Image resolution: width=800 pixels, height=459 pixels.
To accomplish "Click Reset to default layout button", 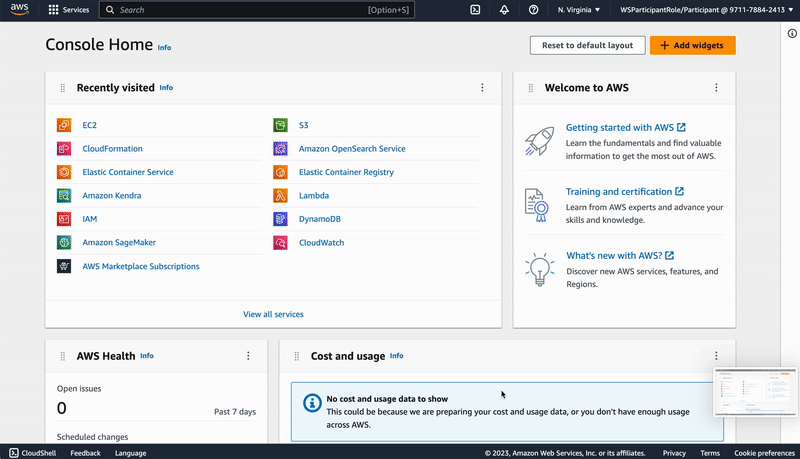I will click(587, 45).
